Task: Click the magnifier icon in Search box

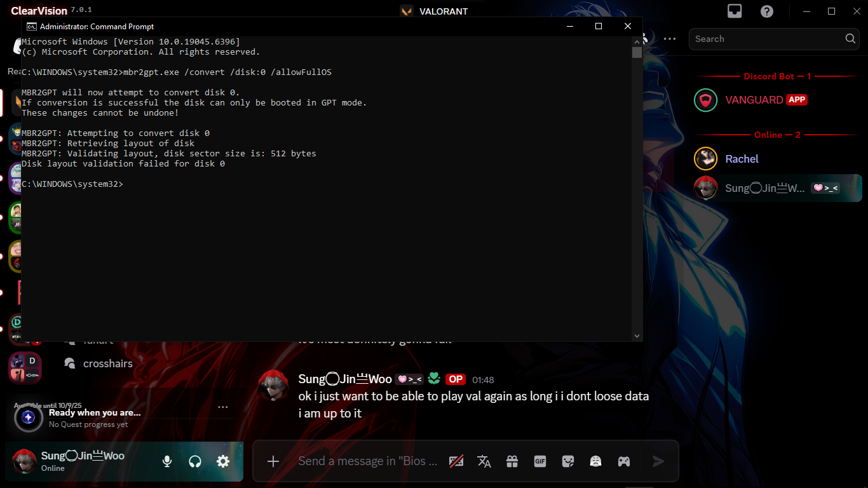Action: (x=851, y=39)
